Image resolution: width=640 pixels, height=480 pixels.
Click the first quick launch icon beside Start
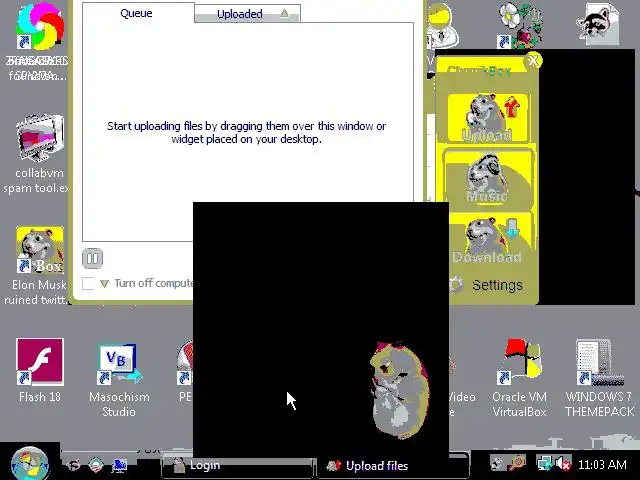tap(73, 465)
